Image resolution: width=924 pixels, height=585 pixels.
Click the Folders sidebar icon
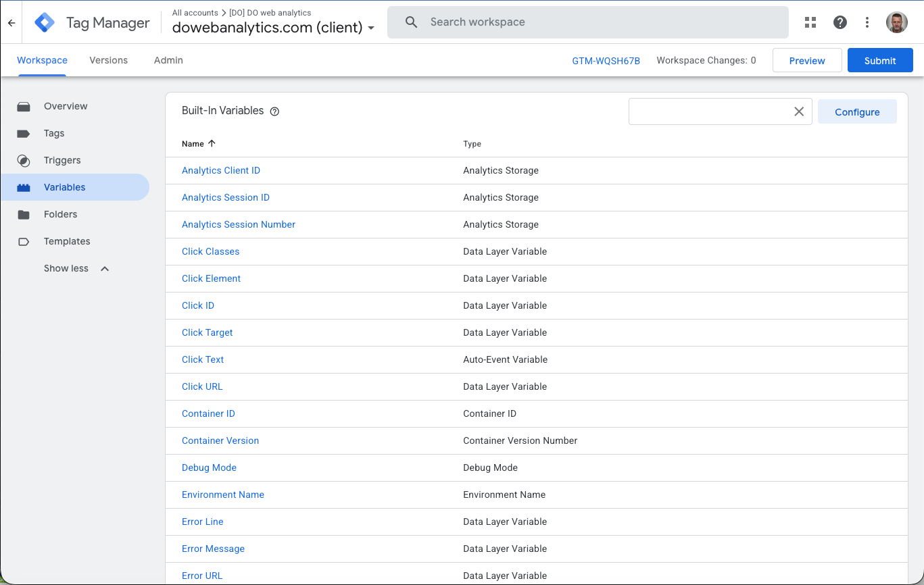click(x=24, y=214)
